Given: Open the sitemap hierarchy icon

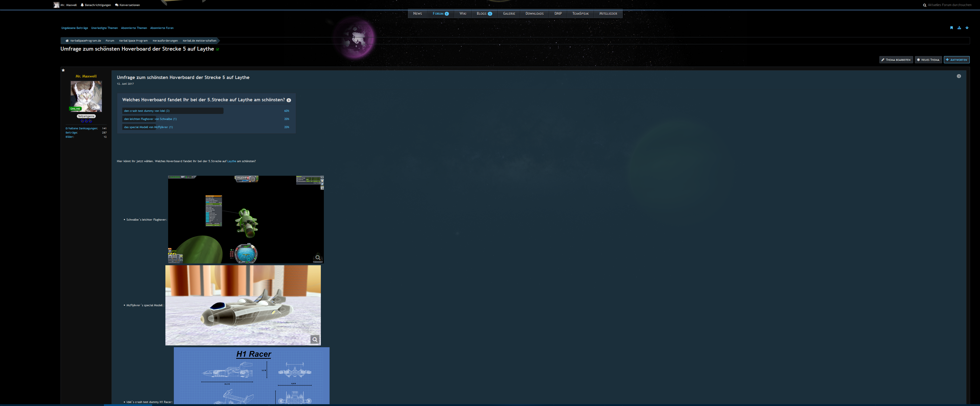Looking at the screenshot, I should coord(959,28).
